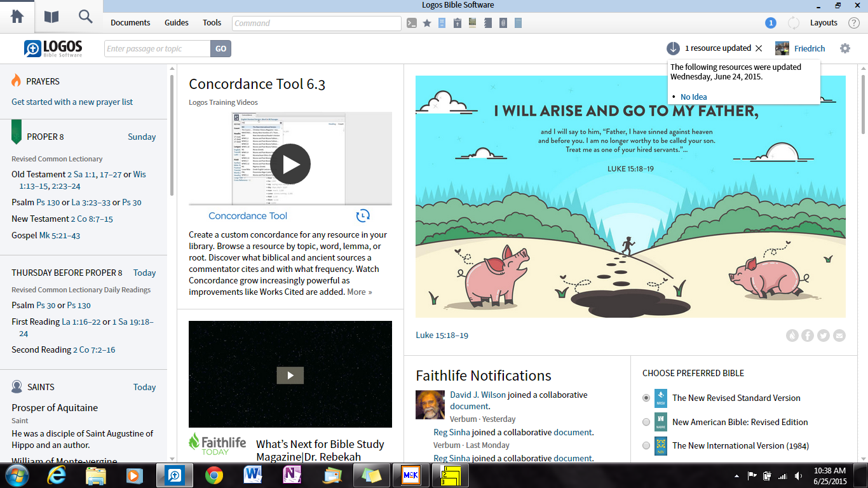Select The New Revised Standard Version radio
Screen dimensions: 868x488
[646, 398]
